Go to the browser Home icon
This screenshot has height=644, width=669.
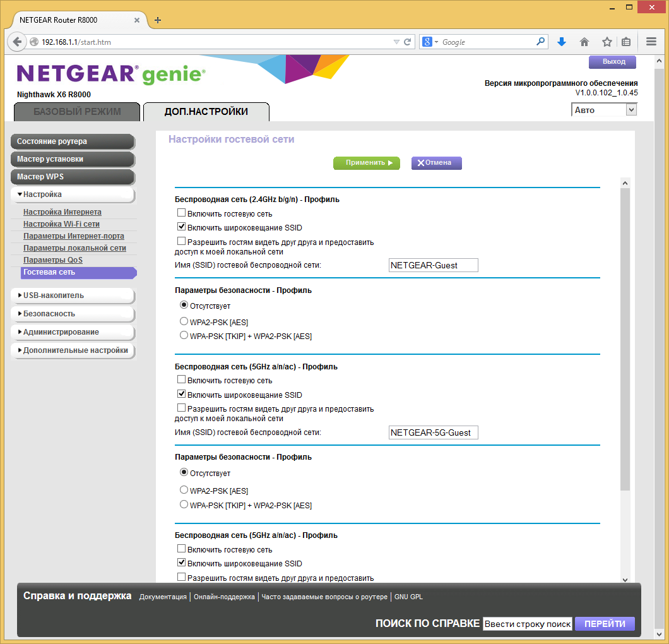[584, 42]
